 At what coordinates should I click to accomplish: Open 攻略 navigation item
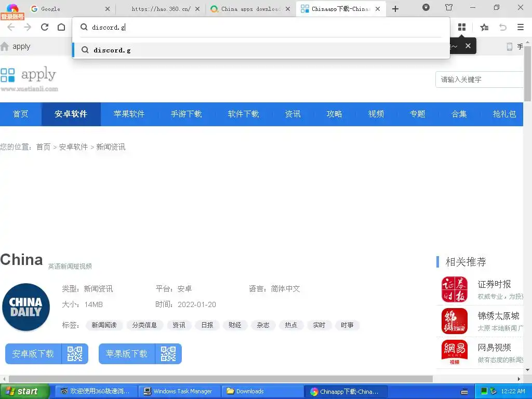[x=334, y=114]
